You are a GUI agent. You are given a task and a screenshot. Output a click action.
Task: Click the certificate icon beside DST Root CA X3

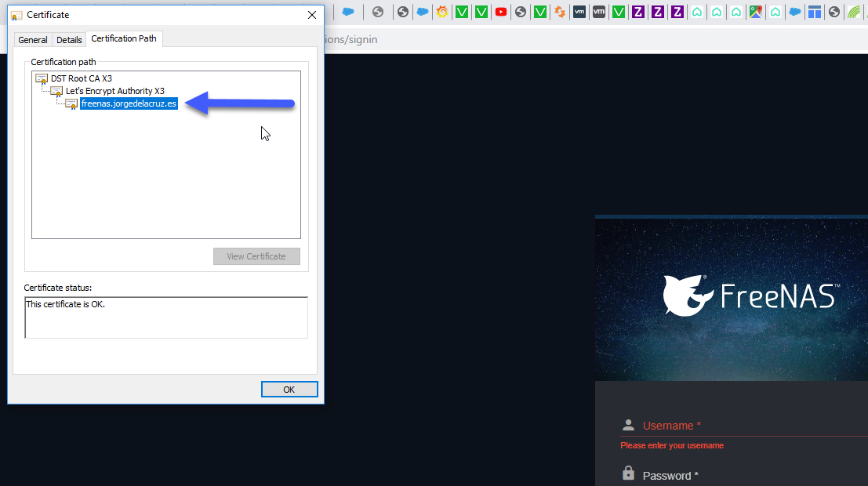pyautogui.click(x=42, y=78)
